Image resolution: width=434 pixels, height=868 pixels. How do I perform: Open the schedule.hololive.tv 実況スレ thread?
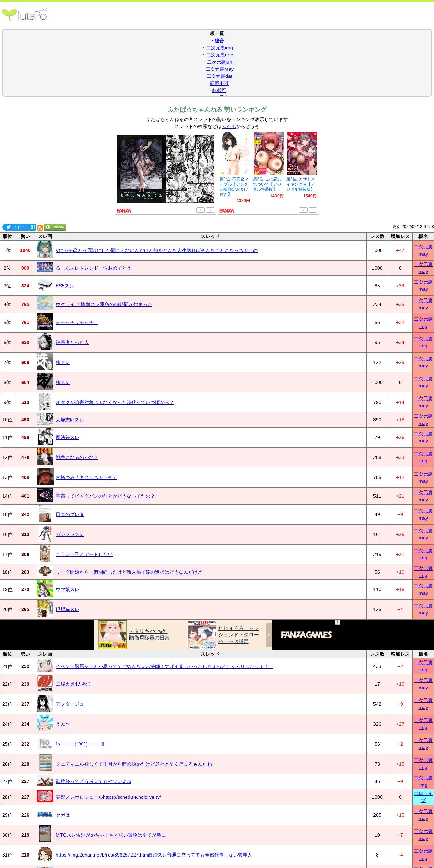pos(108,797)
